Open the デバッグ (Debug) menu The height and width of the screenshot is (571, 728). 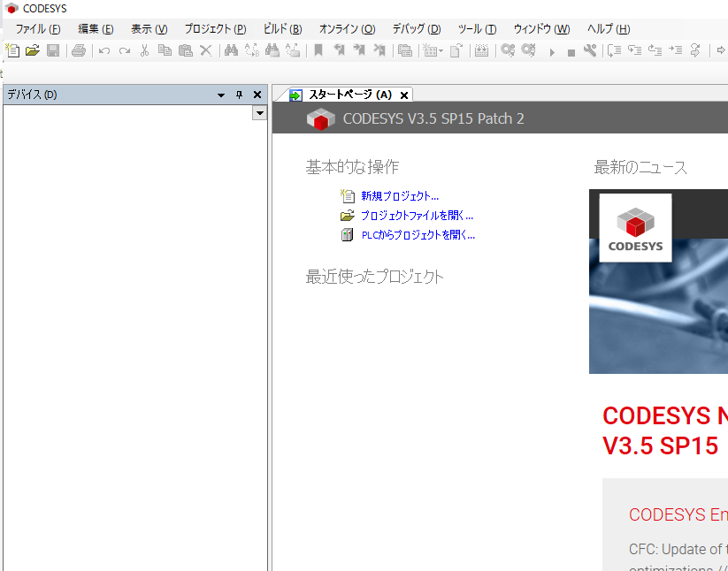417,29
